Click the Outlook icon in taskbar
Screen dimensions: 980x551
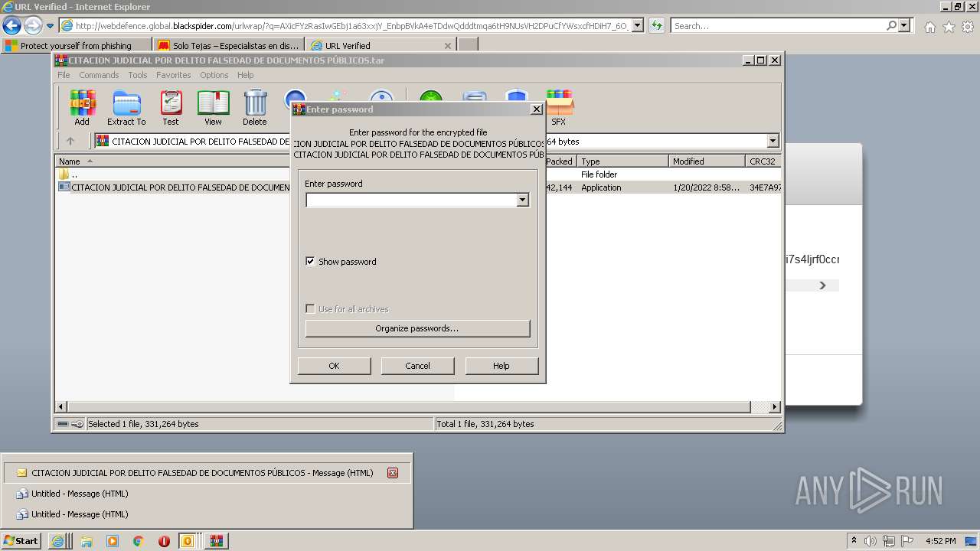tap(188, 541)
